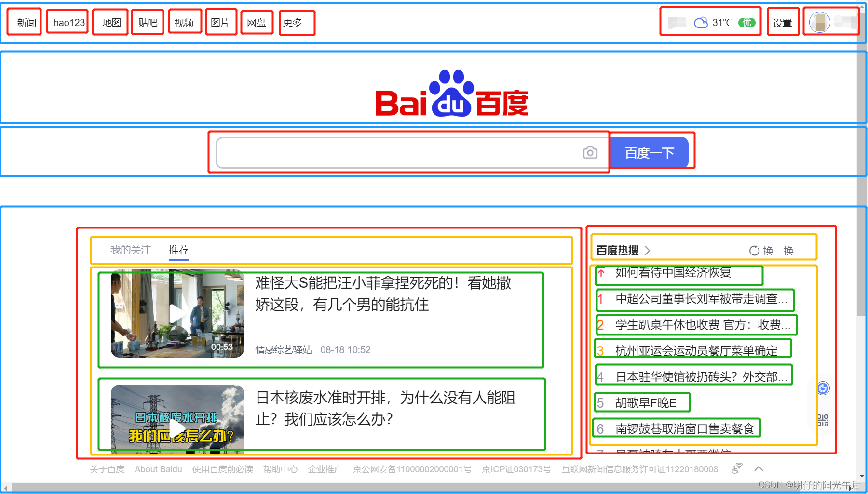Open headline 难怪大S能把汪小菲拿捏死死的
This screenshot has height=494, width=868.
[x=383, y=294]
